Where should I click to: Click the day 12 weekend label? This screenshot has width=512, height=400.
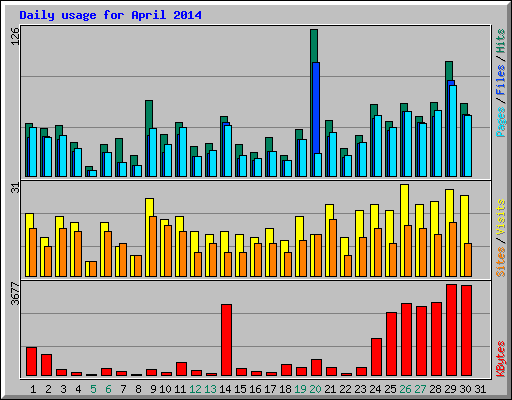coord(195,389)
